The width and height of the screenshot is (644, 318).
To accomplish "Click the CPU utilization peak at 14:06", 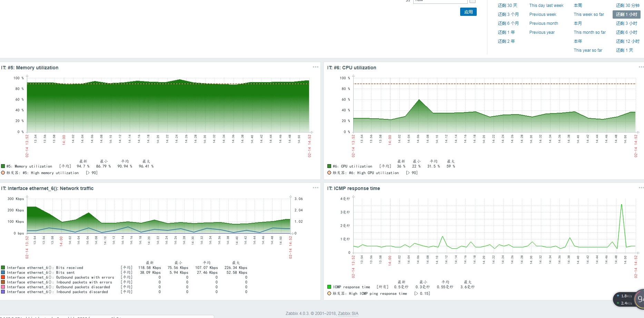I will coord(419,100).
